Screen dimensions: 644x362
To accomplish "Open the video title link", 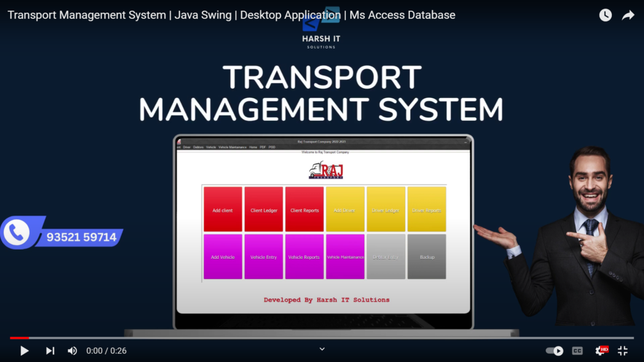I will click(x=231, y=15).
